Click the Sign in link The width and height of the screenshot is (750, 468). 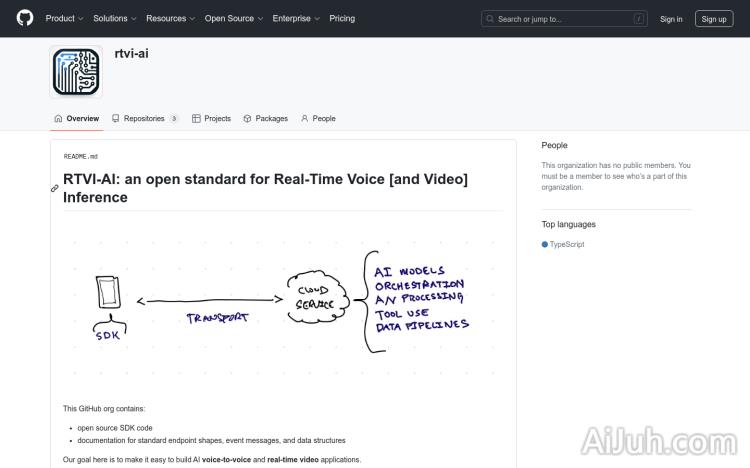671,18
